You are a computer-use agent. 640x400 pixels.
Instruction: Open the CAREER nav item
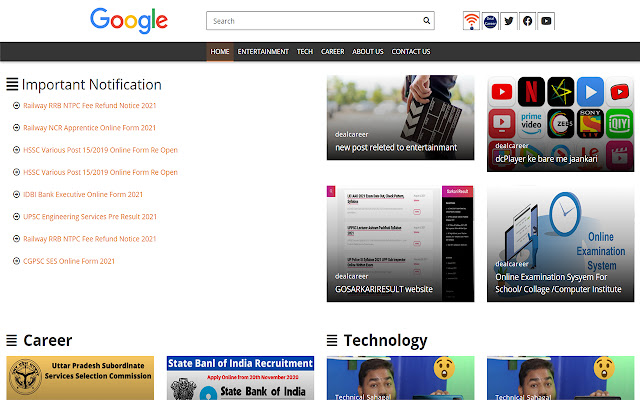[332, 51]
